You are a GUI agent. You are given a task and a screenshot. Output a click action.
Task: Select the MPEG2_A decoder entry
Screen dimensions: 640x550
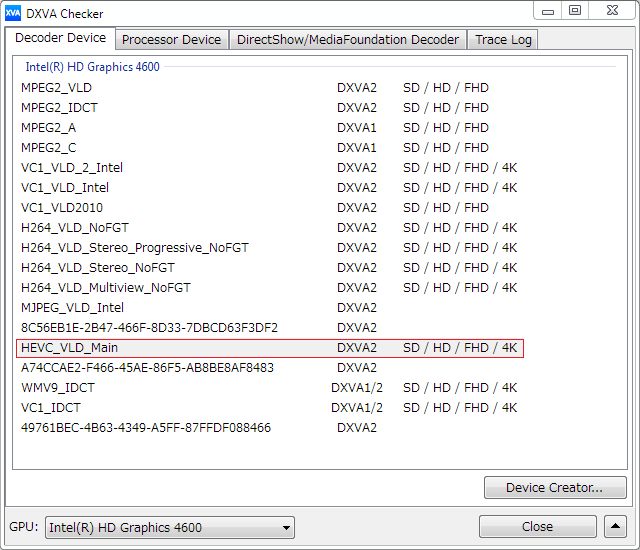269,128
